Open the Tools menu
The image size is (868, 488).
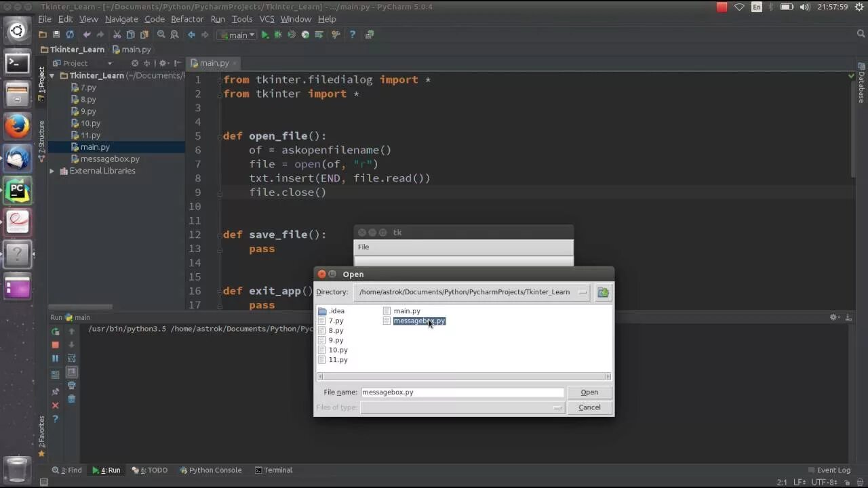(x=242, y=19)
